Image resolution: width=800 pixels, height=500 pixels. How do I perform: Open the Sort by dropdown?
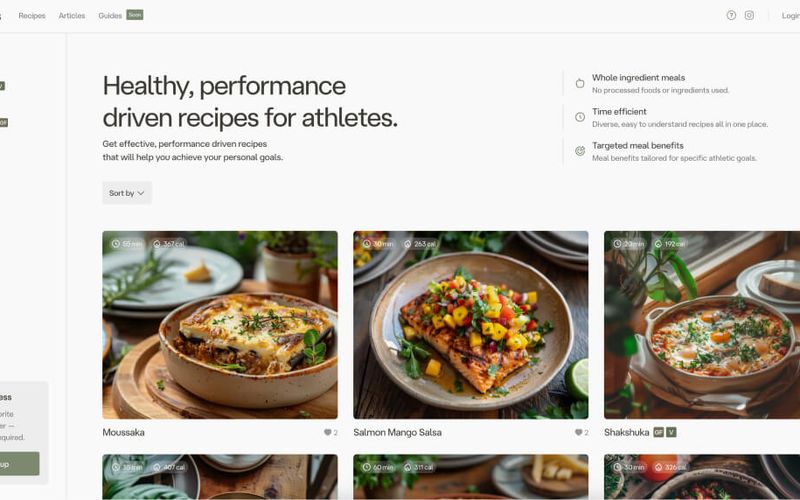tap(127, 193)
